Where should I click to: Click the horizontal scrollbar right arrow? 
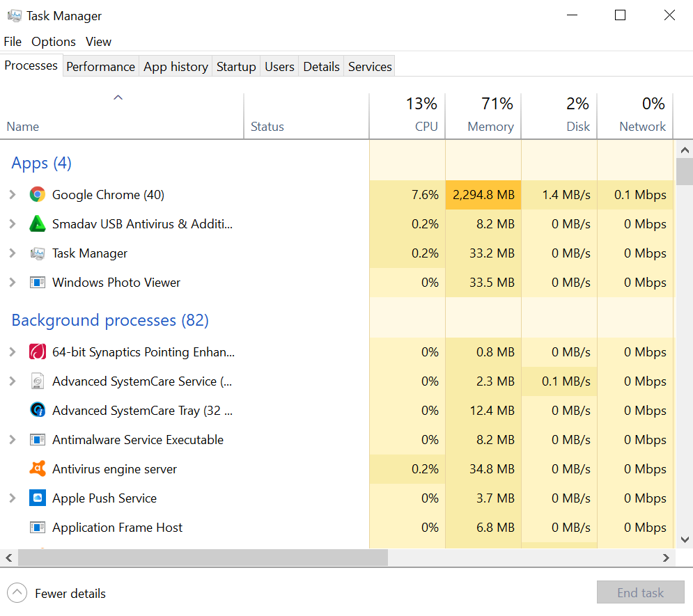[x=666, y=558]
